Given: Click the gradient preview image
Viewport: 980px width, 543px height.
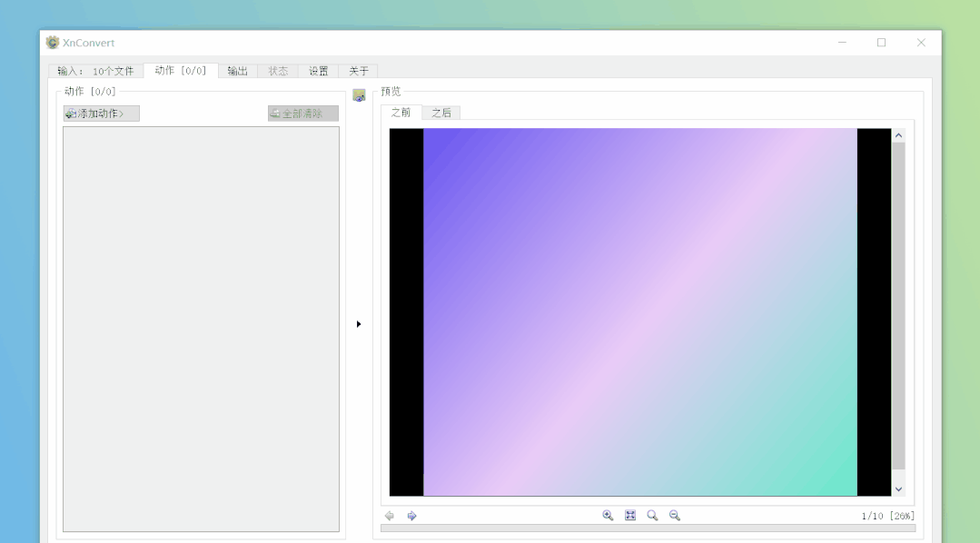Looking at the screenshot, I should point(640,312).
